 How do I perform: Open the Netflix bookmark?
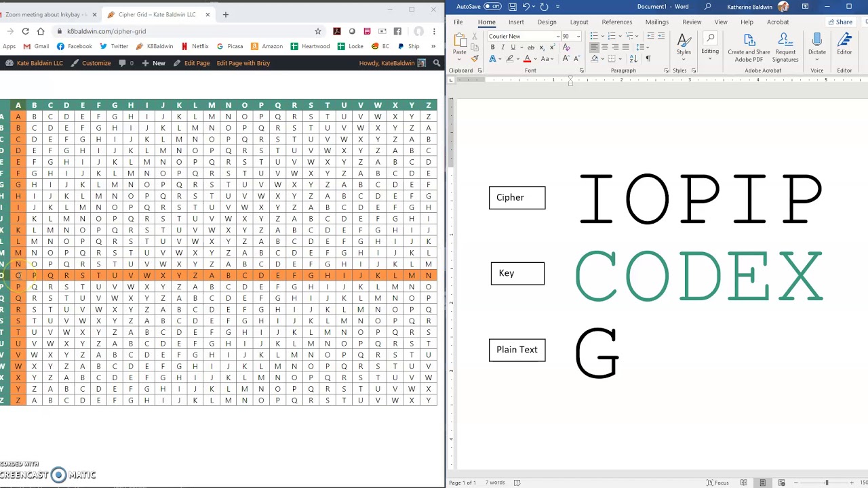tap(195, 46)
